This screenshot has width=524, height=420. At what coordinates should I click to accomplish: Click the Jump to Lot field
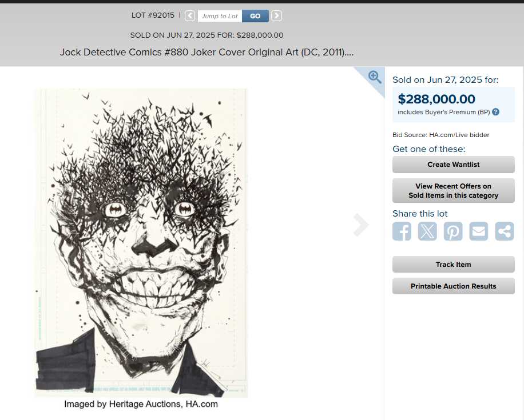(x=220, y=16)
